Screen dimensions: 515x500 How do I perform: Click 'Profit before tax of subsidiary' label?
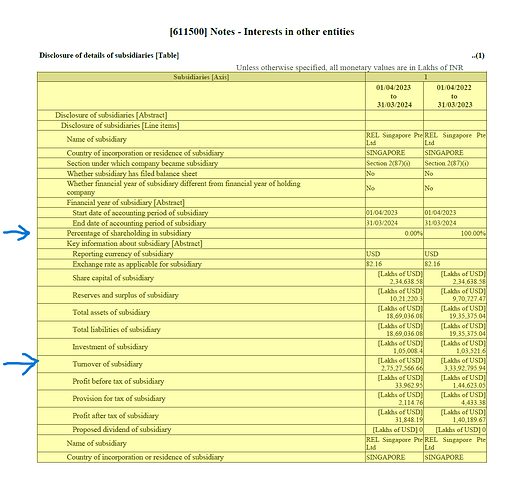point(118,381)
